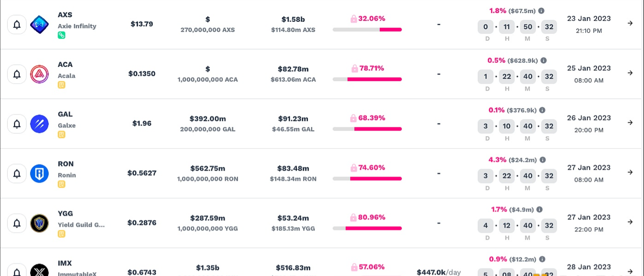Click the Ronin token logo
Viewport: 644px width, 276px height.
pos(39,174)
